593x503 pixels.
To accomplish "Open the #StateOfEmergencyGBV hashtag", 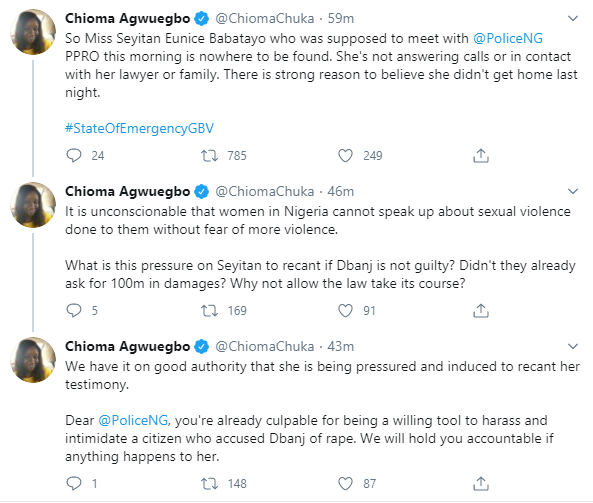I will click(x=139, y=128).
